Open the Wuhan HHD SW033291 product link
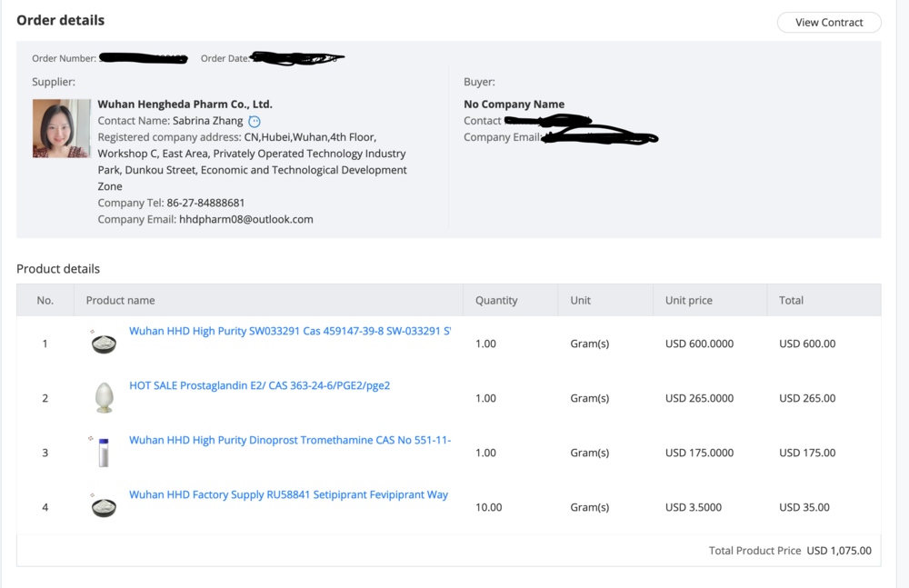Screen dimensions: 909x588 point(289,332)
